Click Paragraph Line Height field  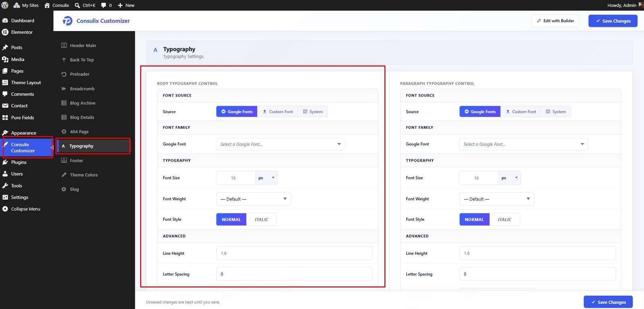(537, 253)
